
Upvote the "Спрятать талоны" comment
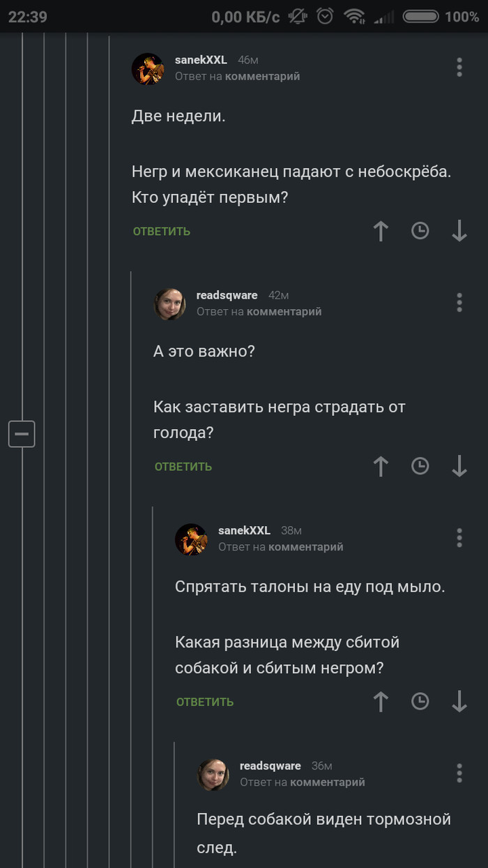pyautogui.click(x=381, y=701)
